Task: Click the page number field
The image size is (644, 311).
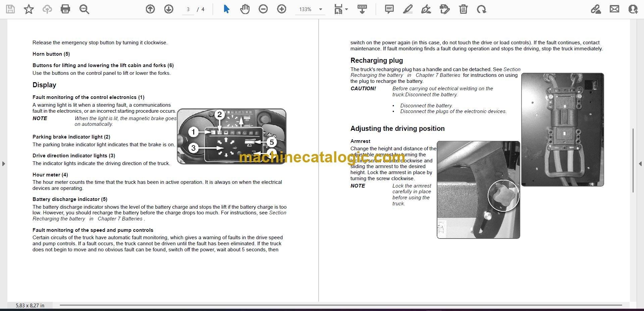Action: pos(188,9)
